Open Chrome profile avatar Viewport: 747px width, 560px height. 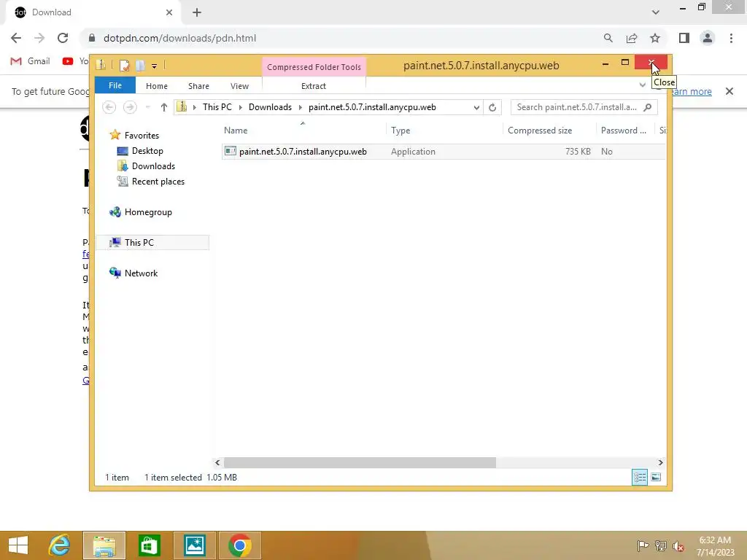pos(708,38)
